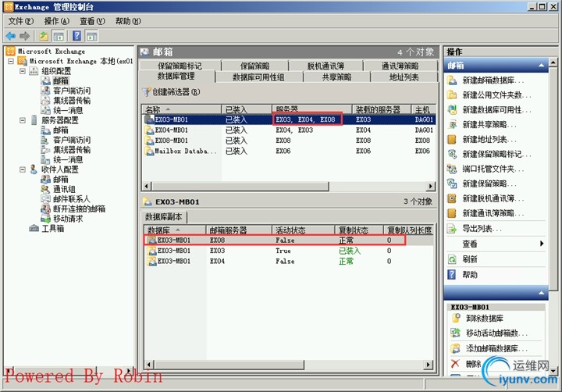Sort by the 装载的服务器 column header

[382, 109]
